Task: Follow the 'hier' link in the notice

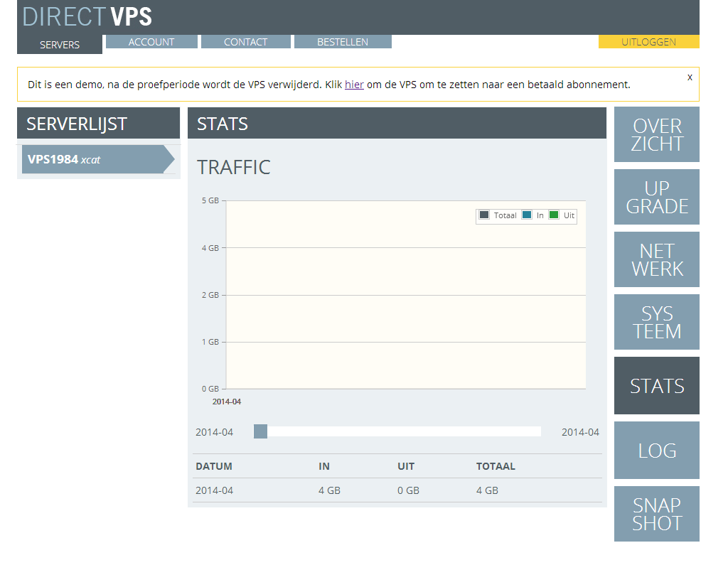Action: click(x=354, y=85)
